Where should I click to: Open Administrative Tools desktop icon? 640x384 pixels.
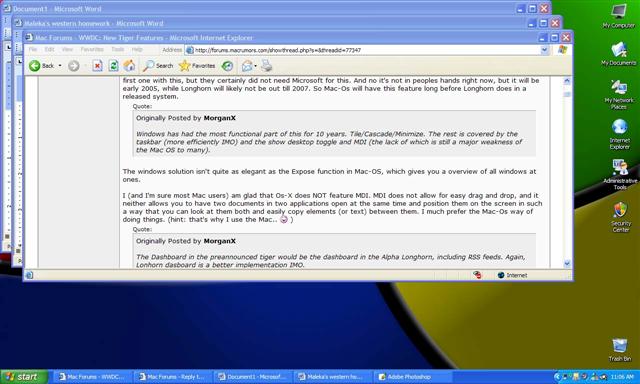tap(620, 175)
